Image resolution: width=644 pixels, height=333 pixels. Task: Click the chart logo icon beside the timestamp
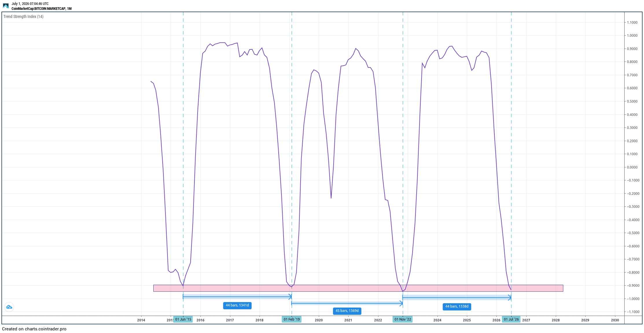6,6
